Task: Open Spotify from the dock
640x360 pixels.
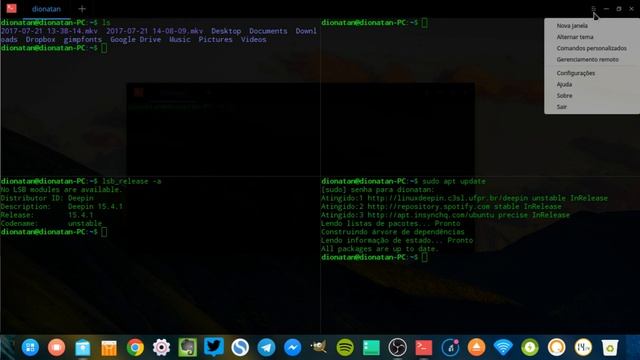Action: pyautogui.click(x=345, y=348)
